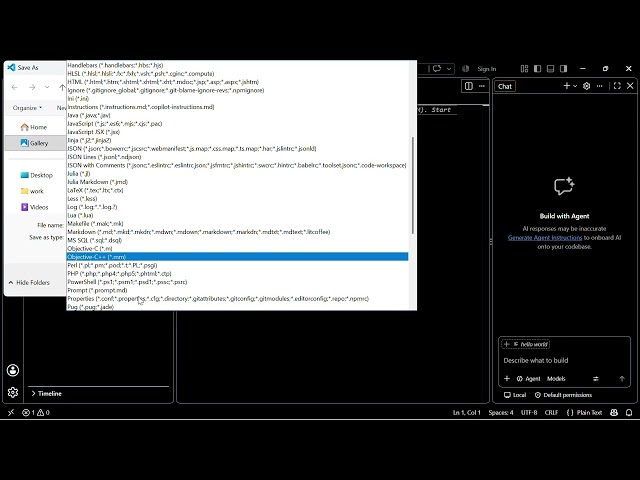This screenshot has height=480, width=640.
Task: Add context with plus in chat input
Action: (507, 379)
